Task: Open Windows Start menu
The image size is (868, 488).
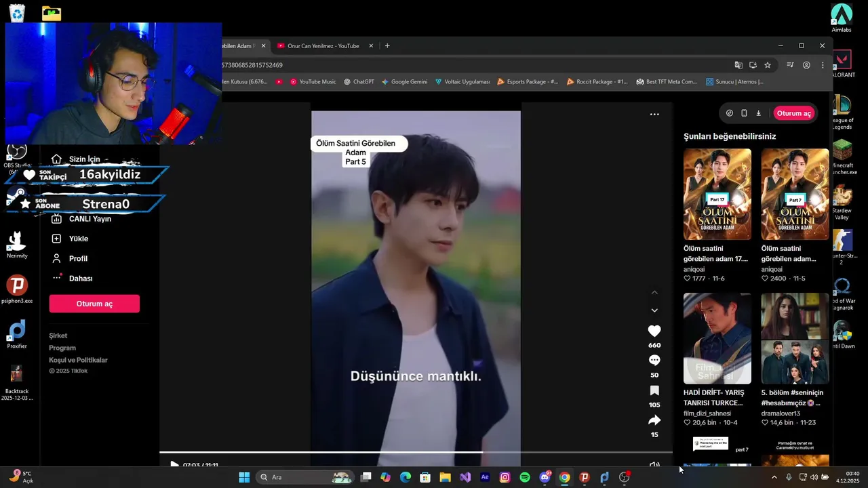Action: [x=244, y=477]
